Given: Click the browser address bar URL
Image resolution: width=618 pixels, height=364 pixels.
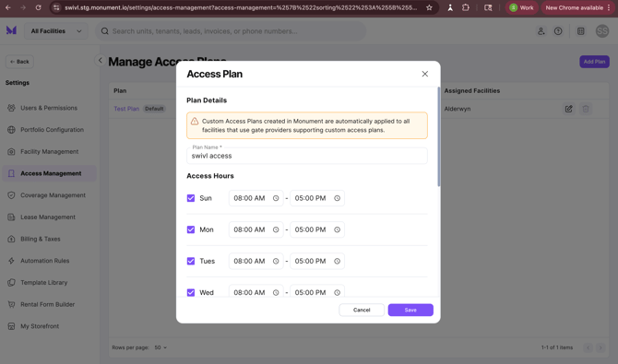Looking at the screenshot, I should [x=241, y=7].
